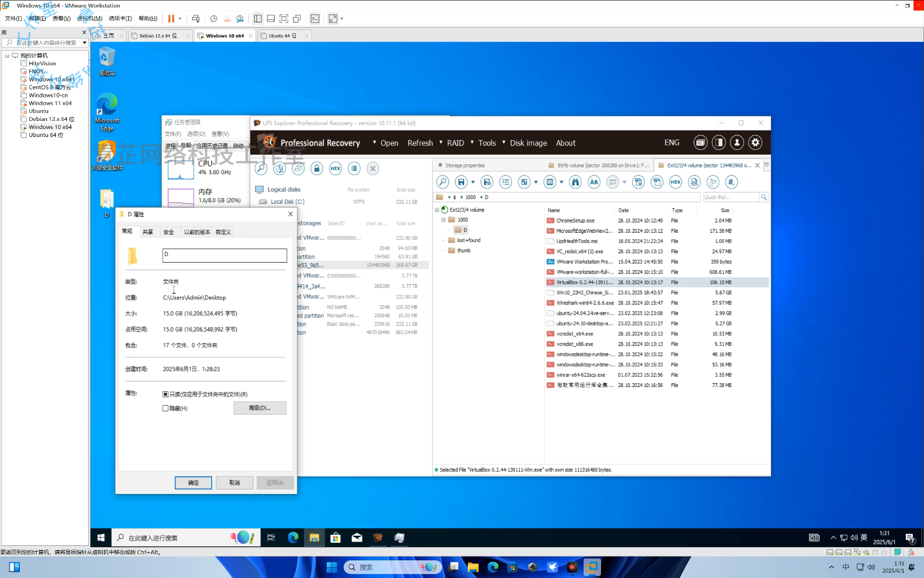Check the Hidden (隐藏) attribute checkbox
This screenshot has height=578, width=924.
(x=165, y=408)
